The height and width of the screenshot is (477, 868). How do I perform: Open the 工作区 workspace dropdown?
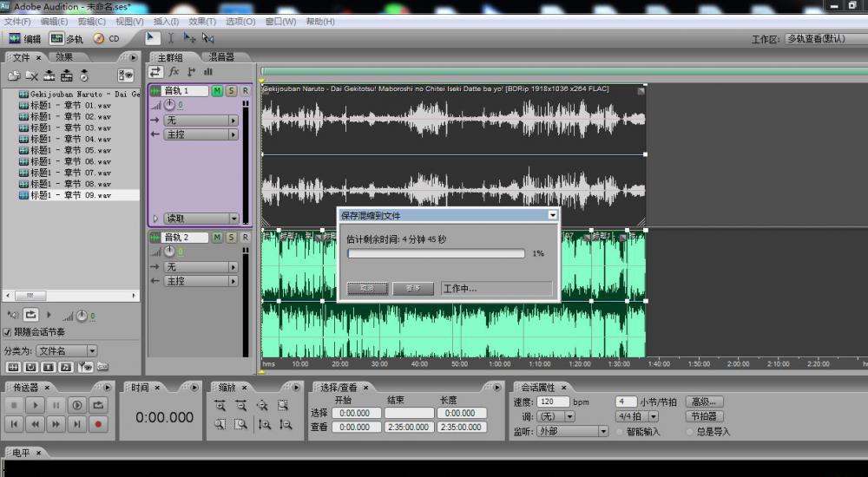pos(826,39)
